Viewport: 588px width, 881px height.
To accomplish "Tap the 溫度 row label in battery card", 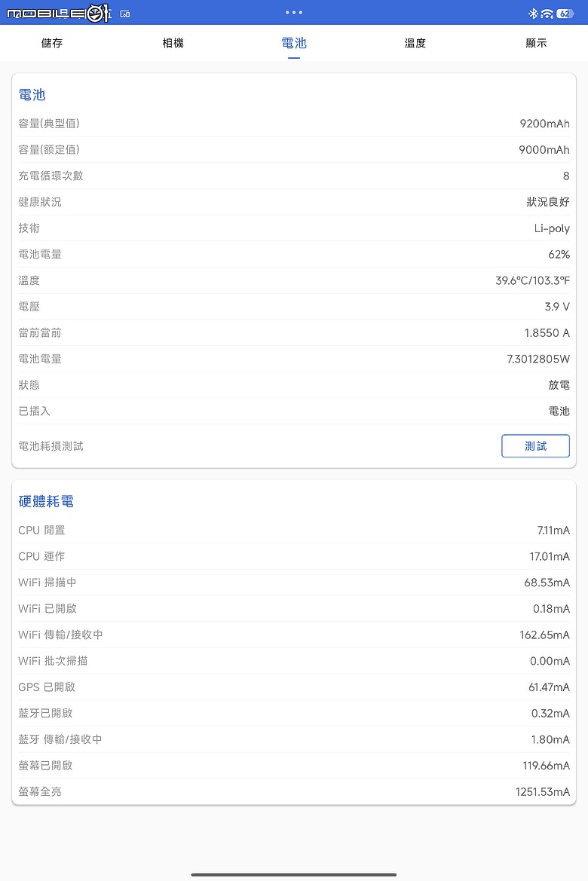I will (29, 280).
